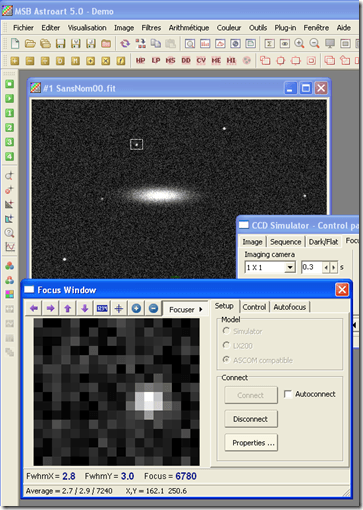Switch to the Control tab in Focus Window
Image resolution: width=363 pixels, height=510 pixels.
click(254, 307)
